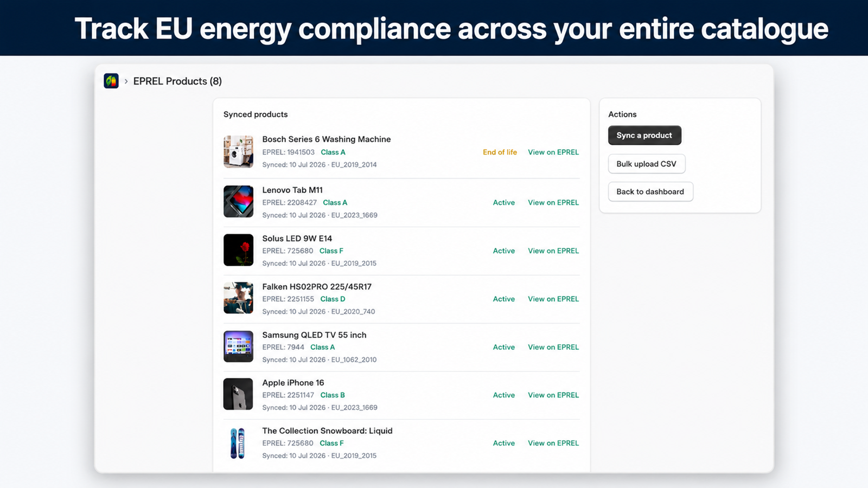View Apple iPhone 16 on EPREL
This screenshot has height=488, width=868.
553,395
